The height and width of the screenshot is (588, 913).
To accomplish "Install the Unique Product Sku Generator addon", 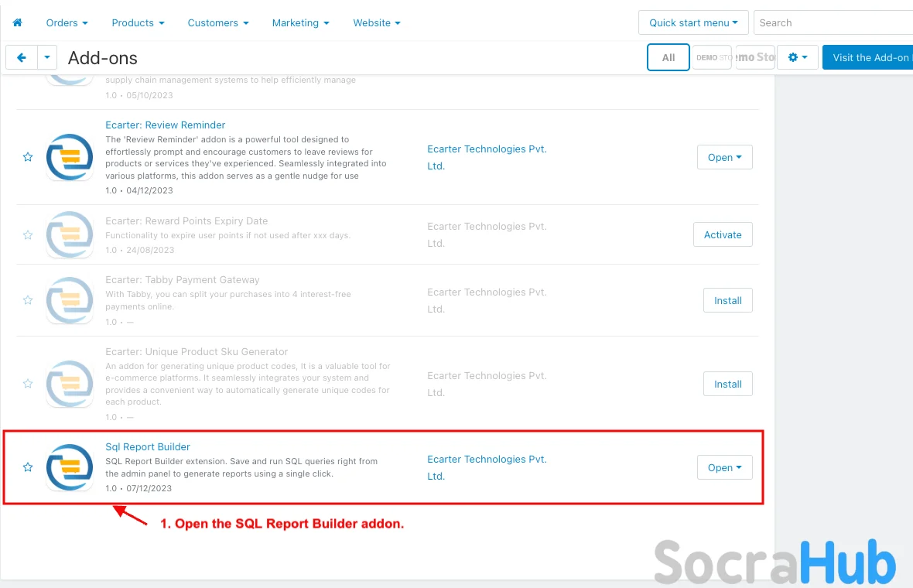I will pos(728,384).
